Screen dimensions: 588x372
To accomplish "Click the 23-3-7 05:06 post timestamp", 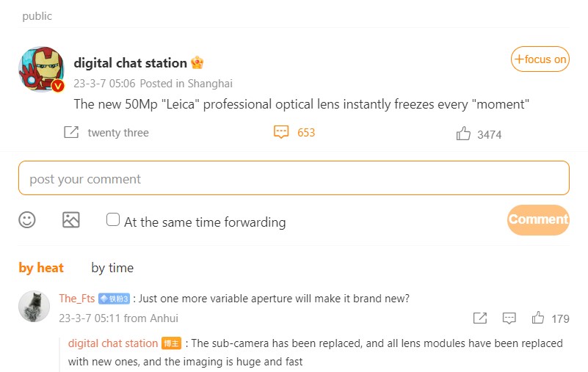I will click(104, 84).
